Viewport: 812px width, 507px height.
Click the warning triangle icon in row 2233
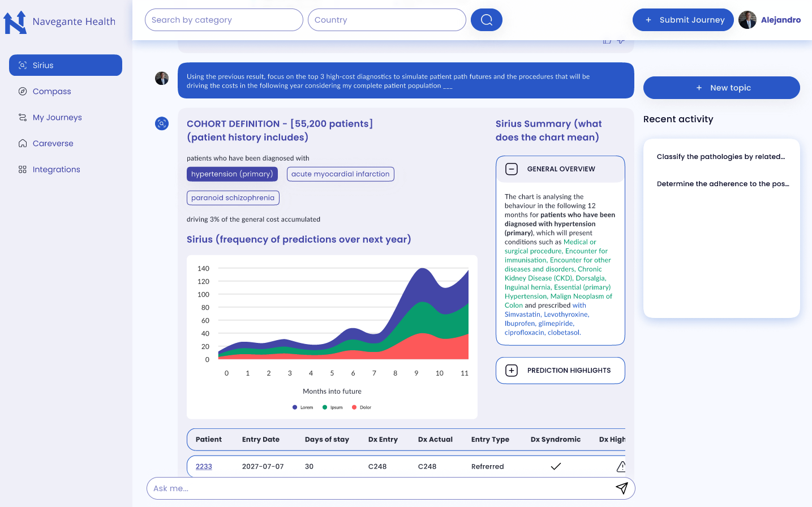coord(621,466)
